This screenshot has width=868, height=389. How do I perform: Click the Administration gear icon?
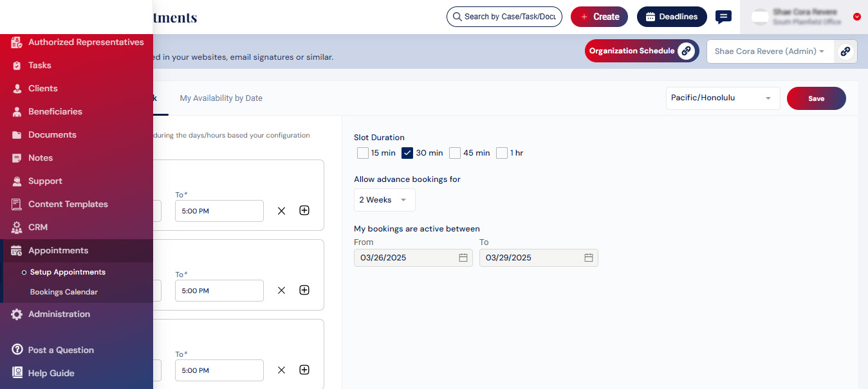[17, 314]
